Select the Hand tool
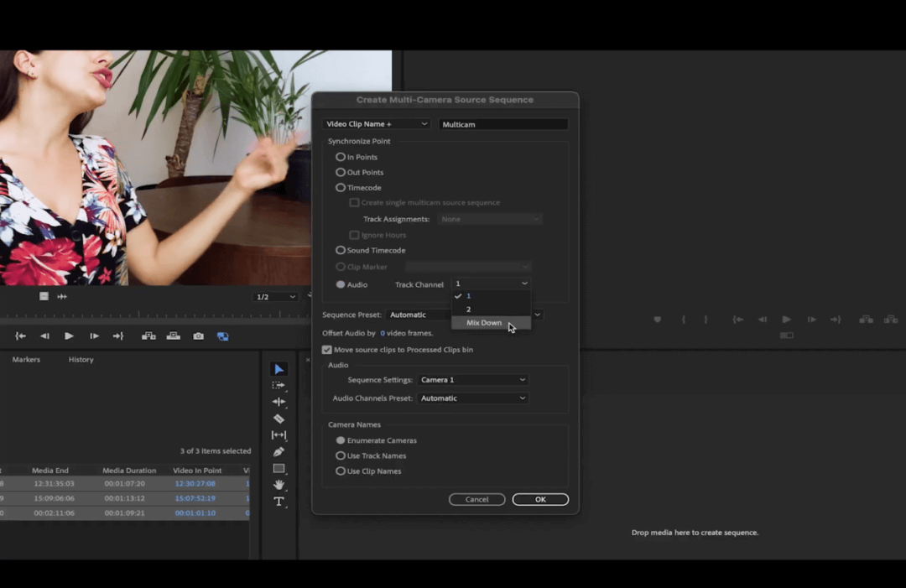The height and width of the screenshot is (588, 906). [279, 485]
